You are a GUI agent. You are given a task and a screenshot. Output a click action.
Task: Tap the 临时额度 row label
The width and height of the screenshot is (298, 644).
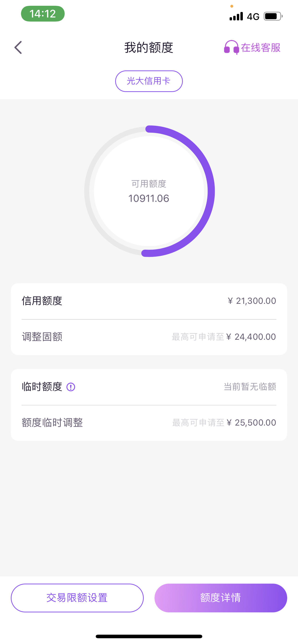click(x=42, y=387)
